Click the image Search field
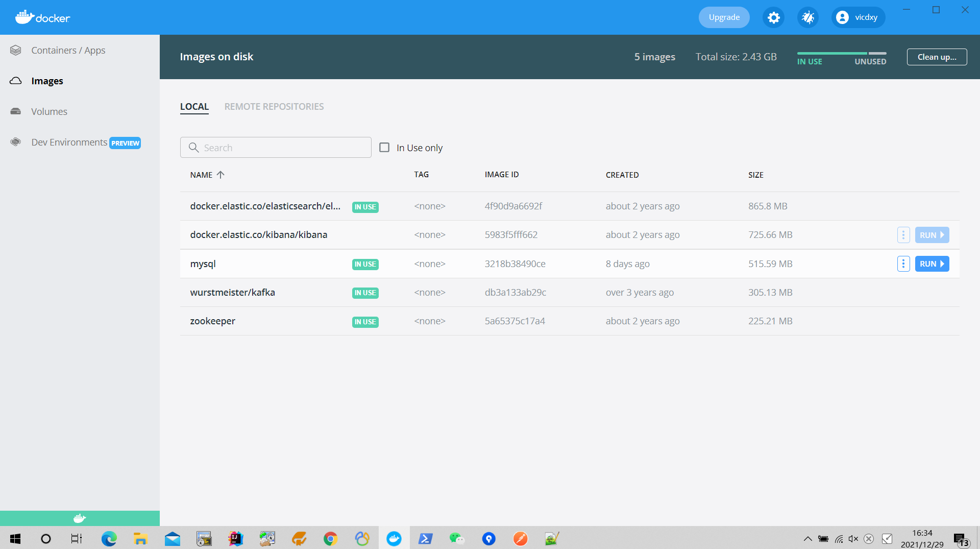Viewport: 980px width, 549px height. (x=276, y=148)
